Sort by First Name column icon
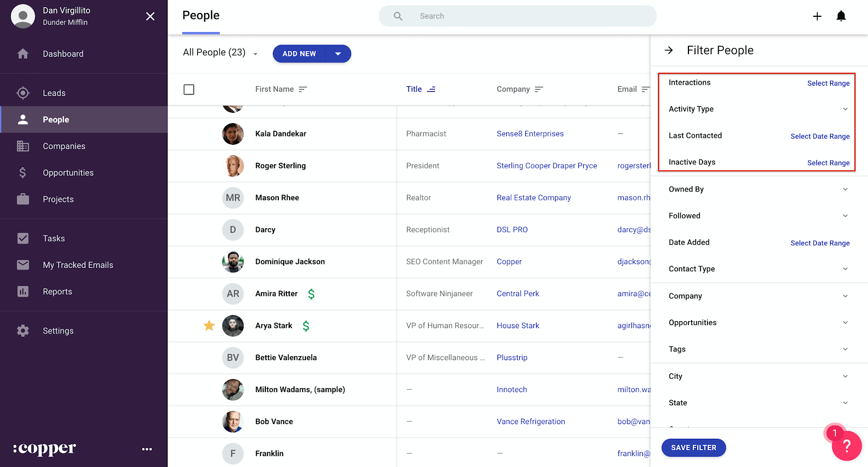Viewport: 868px width, 467px height. (x=303, y=89)
